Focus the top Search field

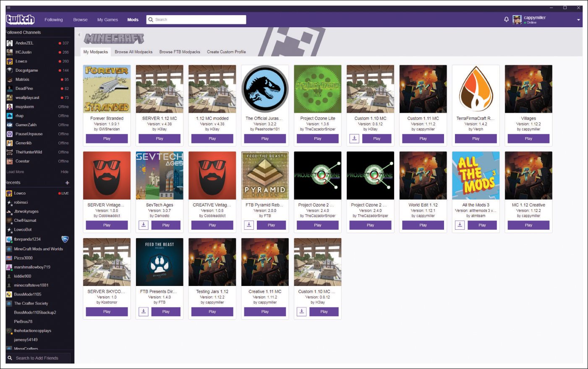pos(196,19)
